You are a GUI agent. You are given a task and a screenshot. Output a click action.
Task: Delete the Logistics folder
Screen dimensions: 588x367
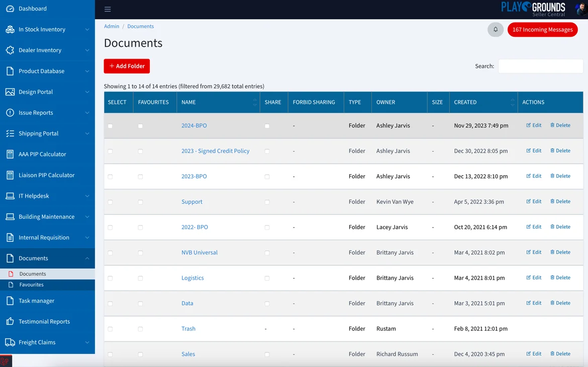(x=560, y=278)
